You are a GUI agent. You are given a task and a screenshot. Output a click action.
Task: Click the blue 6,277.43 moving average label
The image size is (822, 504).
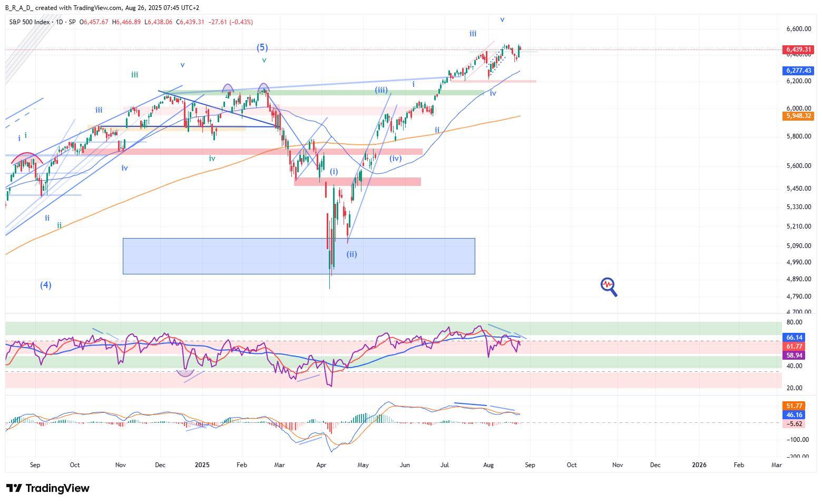tap(798, 70)
